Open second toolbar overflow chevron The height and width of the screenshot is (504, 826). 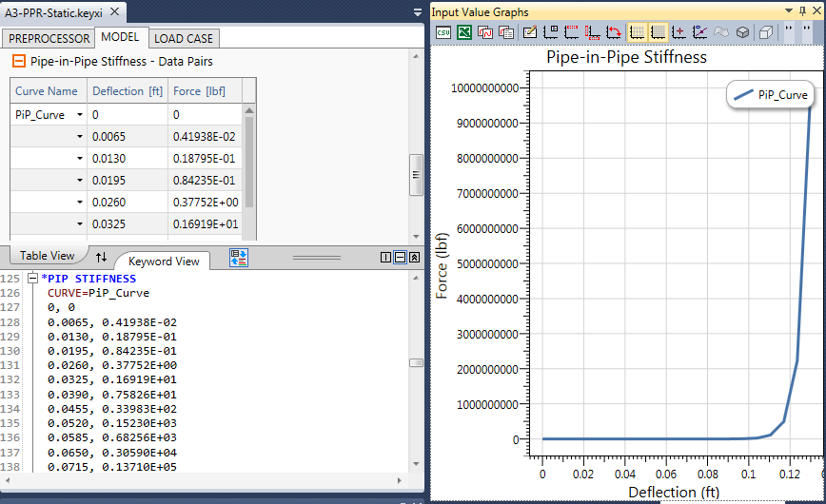tap(807, 29)
